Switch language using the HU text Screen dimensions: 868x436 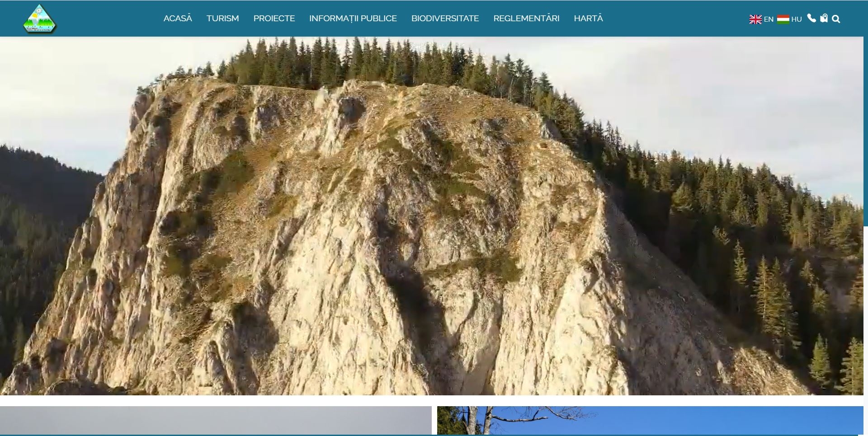tap(797, 19)
